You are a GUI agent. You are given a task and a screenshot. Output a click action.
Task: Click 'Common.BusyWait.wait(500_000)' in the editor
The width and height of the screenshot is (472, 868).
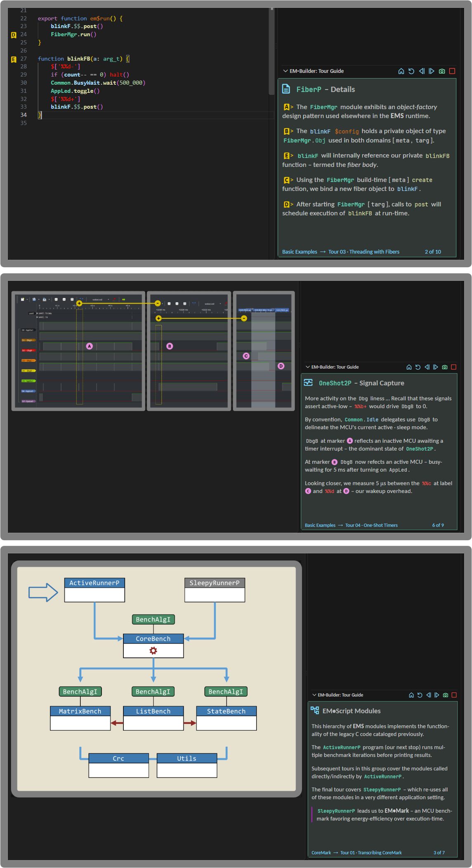coord(98,83)
